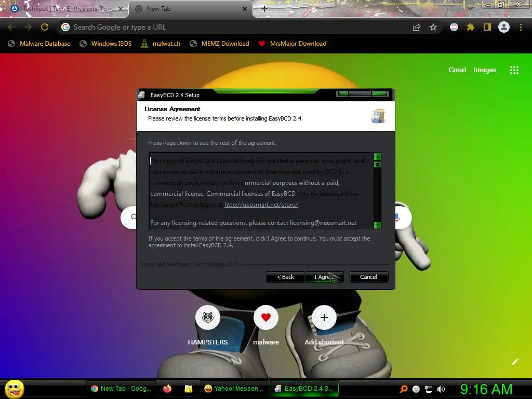Select EasyBCD 2.4 Setup taskbar item

point(304,389)
